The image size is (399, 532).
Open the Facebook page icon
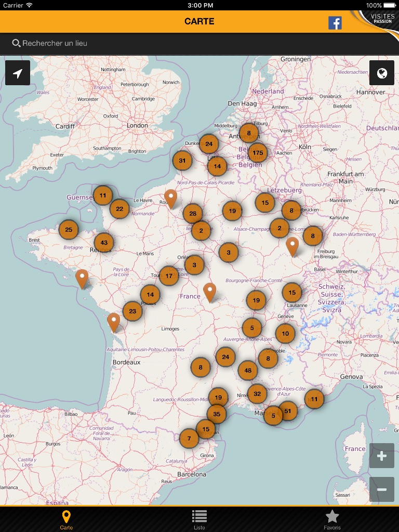(x=335, y=23)
